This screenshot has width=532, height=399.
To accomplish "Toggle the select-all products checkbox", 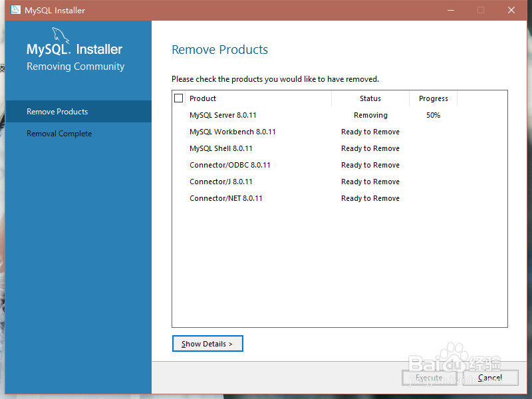I will [178, 98].
